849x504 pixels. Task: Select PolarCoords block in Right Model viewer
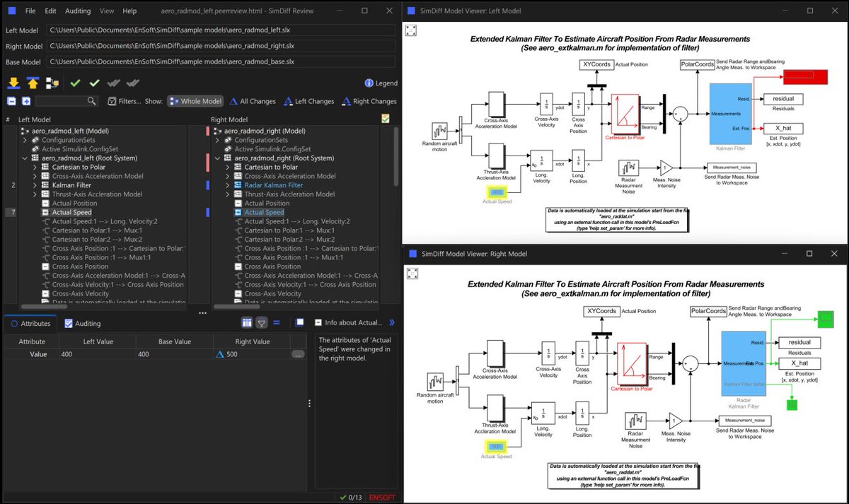point(707,311)
